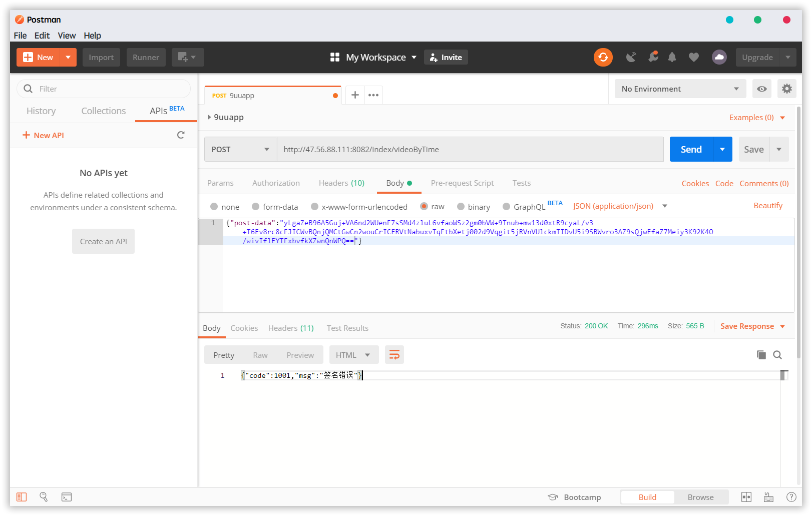Open the Help menu

click(92, 36)
